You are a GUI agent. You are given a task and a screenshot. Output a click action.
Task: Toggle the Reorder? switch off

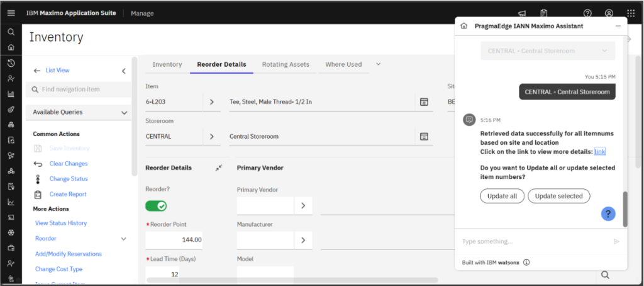click(156, 206)
